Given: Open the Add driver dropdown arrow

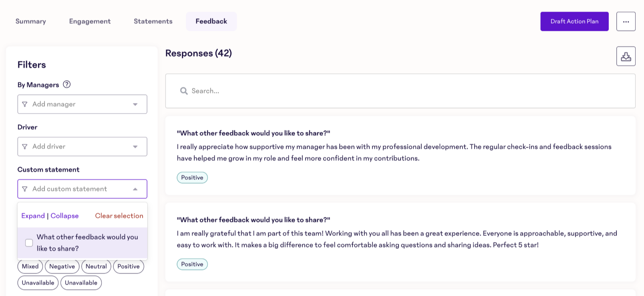Looking at the screenshot, I should [x=135, y=147].
